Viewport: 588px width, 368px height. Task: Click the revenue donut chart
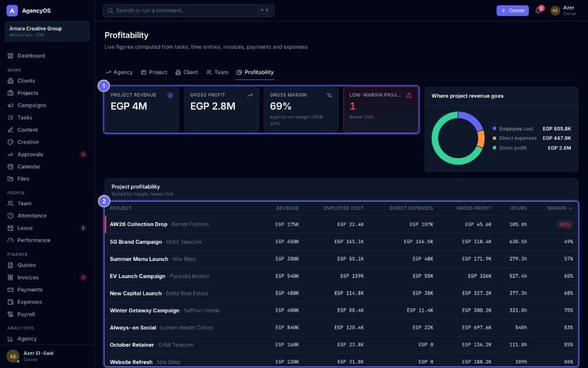point(458,138)
